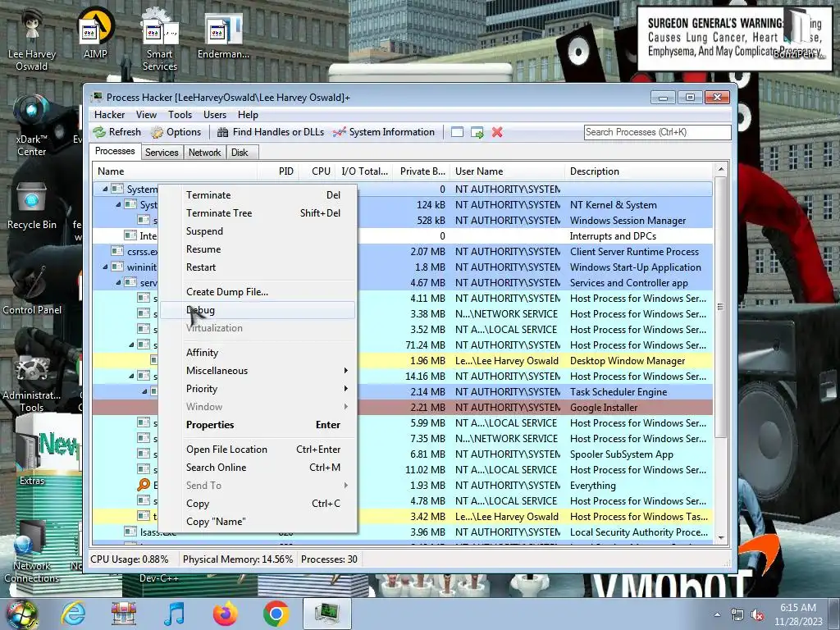Image resolution: width=840 pixels, height=630 pixels.
Task: Expand Priority submenu
Action: click(x=258, y=389)
